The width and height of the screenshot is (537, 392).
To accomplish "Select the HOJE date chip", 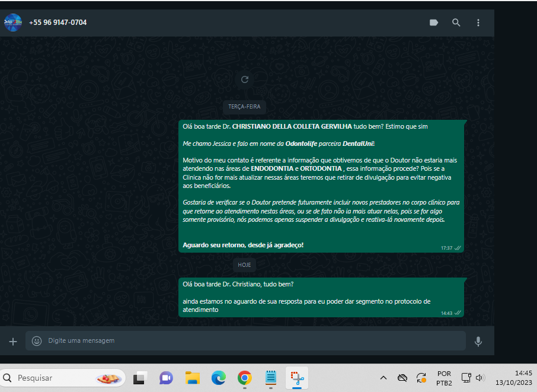I will [x=245, y=265].
